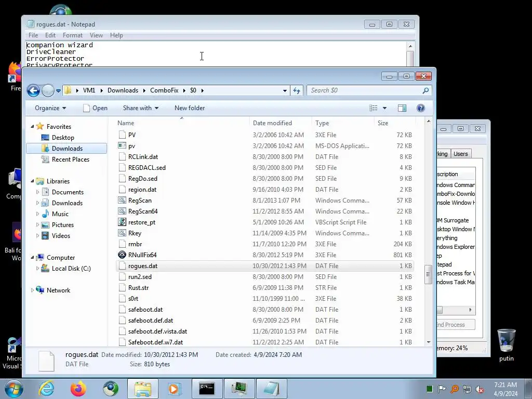Click Notepad scroll up arrow
The height and width of the screenshot is (399, 532).
[x=410, y=46]
